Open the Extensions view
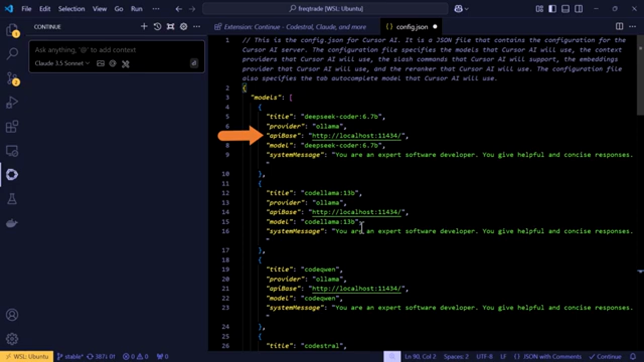The width and height of the screenshot is (644, 362). pyautogui.click(x=12, y=127)
